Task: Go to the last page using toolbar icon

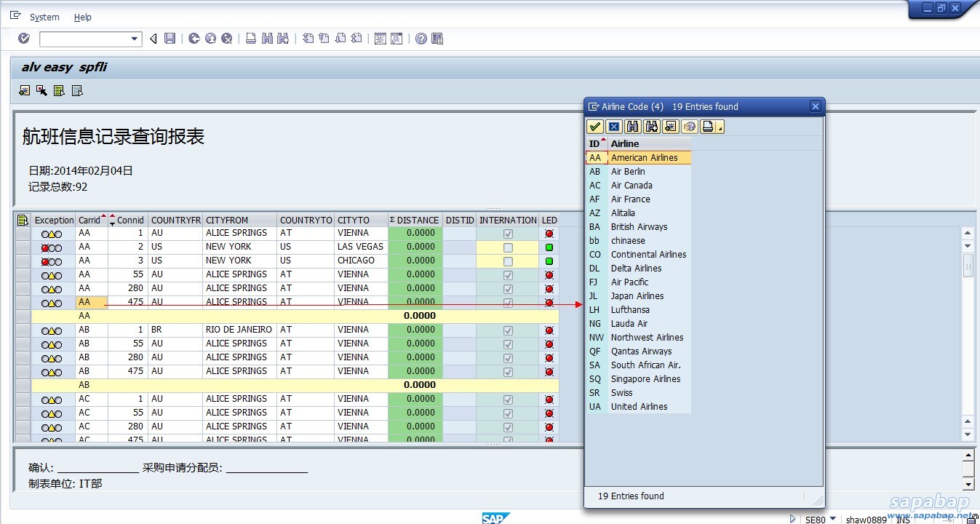Action: click(356, 39)
